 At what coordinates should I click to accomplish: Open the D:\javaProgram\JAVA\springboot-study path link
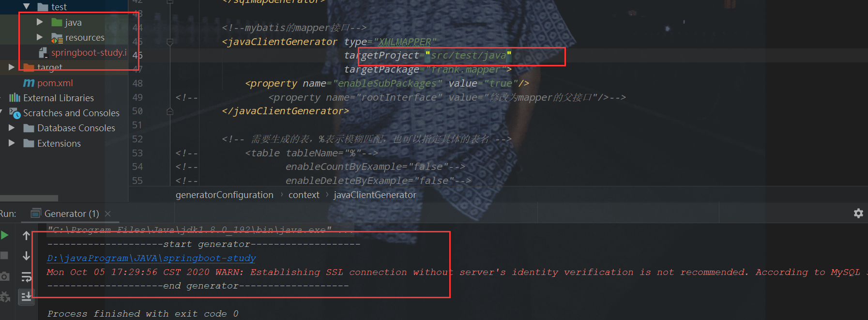(152, 258)
